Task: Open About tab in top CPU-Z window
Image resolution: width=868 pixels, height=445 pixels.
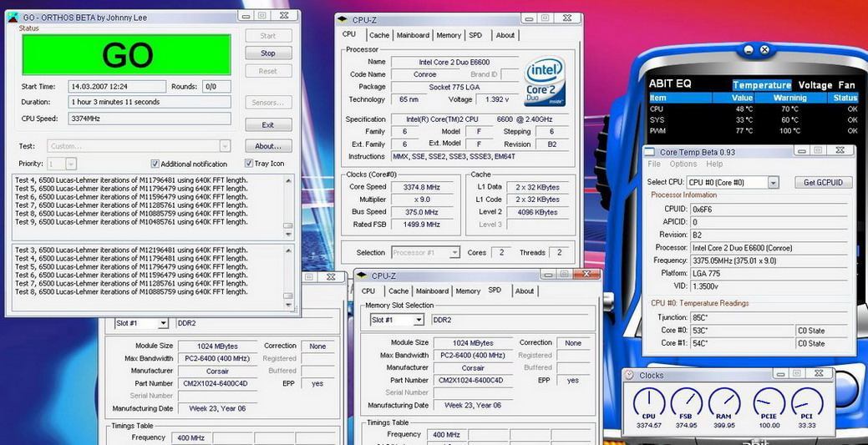Action: 505,35
